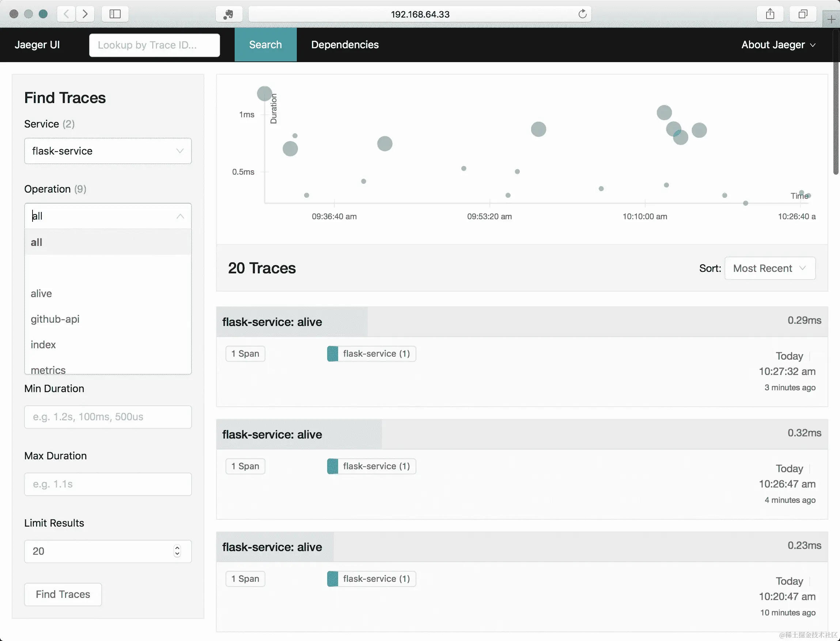Click the Min Duration input field
The width and height of the screenshot is (840, 641).
tap(107, 417)
